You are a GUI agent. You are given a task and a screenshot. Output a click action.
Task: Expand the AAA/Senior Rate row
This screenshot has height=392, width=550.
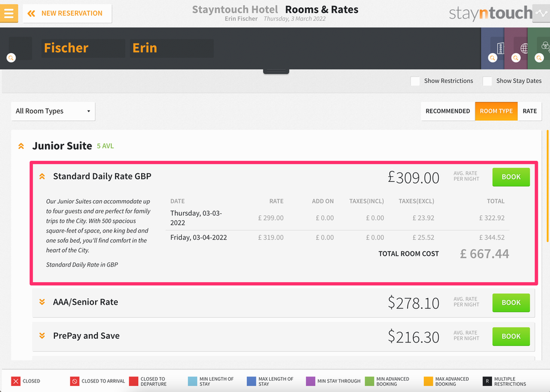tap(42, 302)
